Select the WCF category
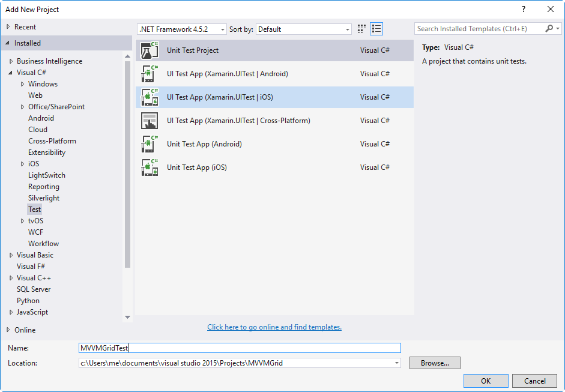This screenshot has width=565, height=392. [35, 232]
